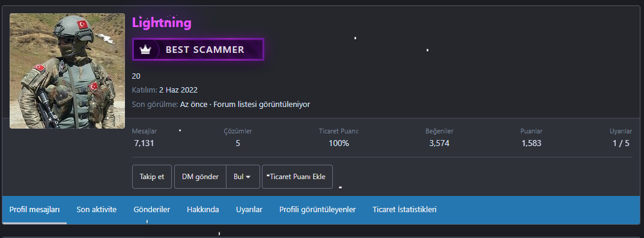Screen dimensions: 644x238
Task: Open the Gönderiler tab
Action: [152, 210]
